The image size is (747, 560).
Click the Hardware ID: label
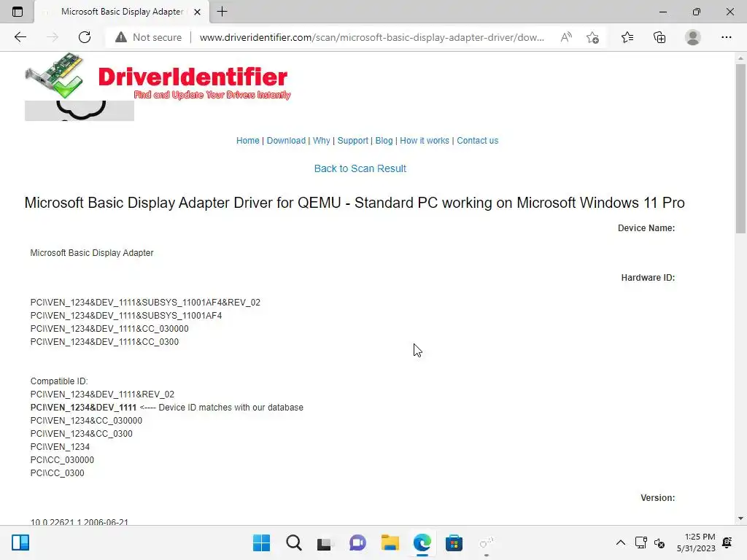coord(648,278)
